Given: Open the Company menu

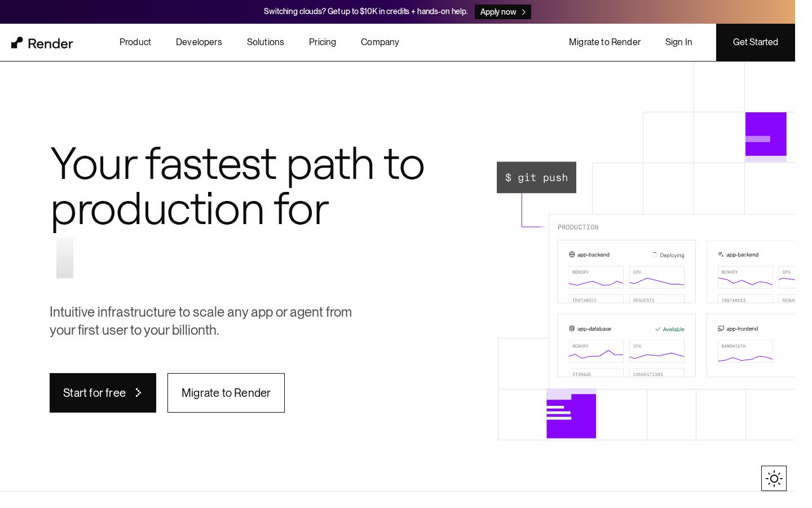Looking at the screenshot, I should 380,42.
